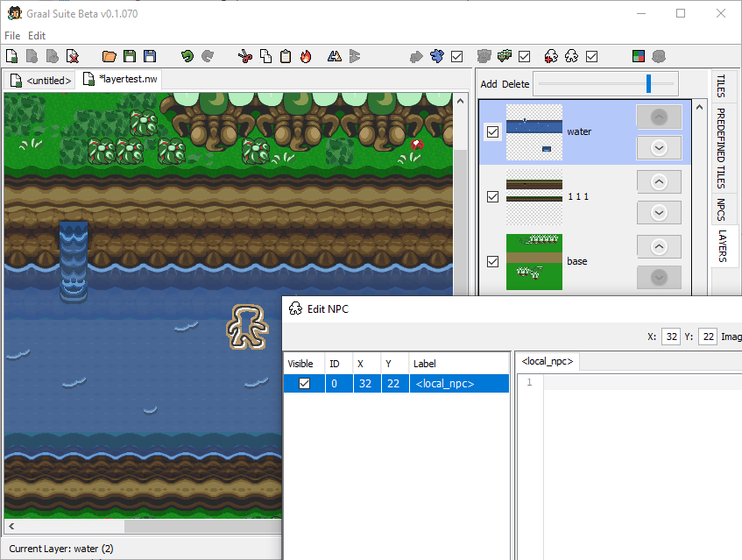This screenshot has height=560, width=742.
Task: Open the Edit menu
Action: (37, 36)
